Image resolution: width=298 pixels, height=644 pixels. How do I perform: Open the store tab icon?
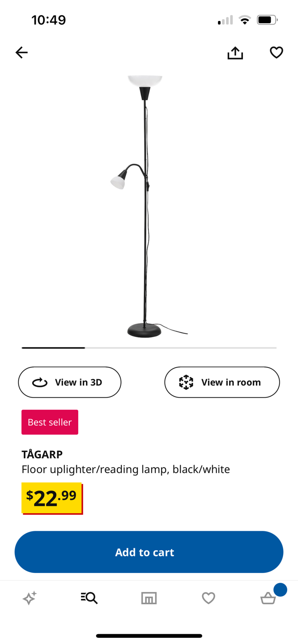click(149, 598)
